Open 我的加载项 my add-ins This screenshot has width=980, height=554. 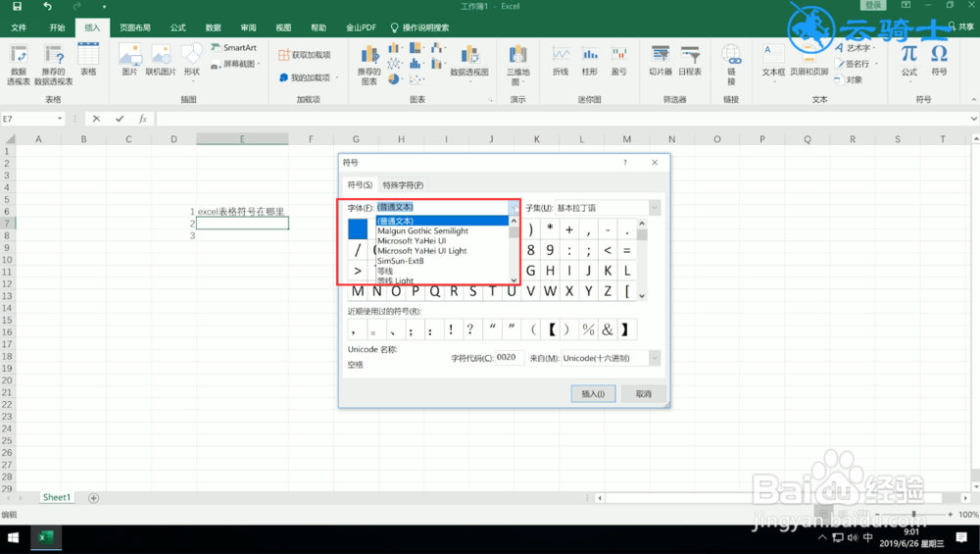(x=309, y=77)
